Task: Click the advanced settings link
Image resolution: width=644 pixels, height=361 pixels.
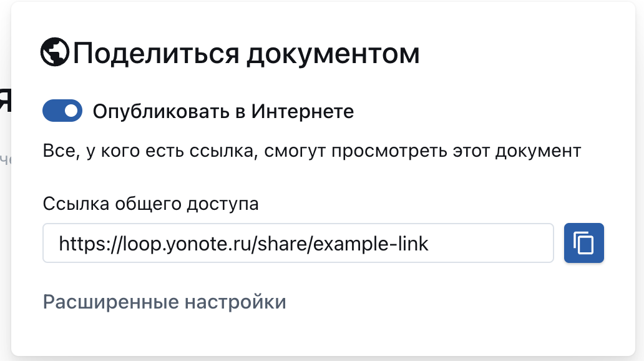Action: click(164, 302)
